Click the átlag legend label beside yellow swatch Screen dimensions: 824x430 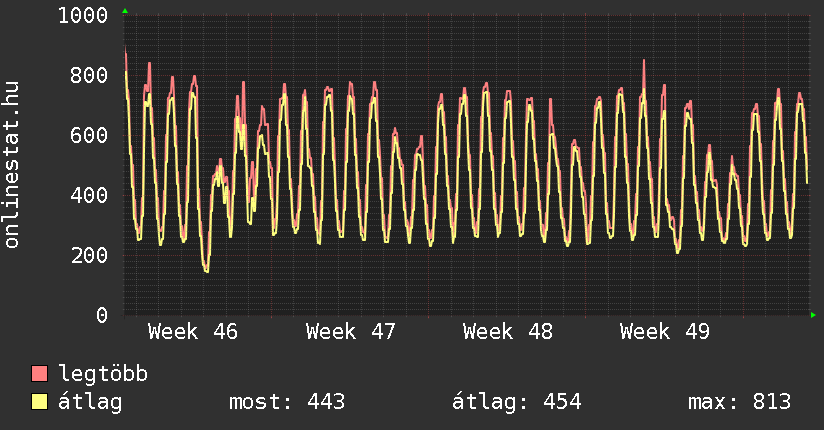click(x=91, y=403)
